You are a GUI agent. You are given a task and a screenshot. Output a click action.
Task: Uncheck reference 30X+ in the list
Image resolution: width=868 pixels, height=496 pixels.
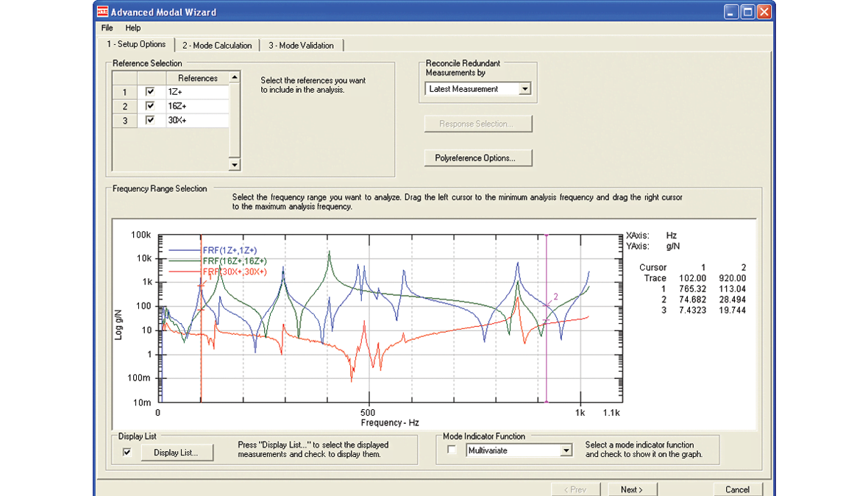tap(151, 120)
